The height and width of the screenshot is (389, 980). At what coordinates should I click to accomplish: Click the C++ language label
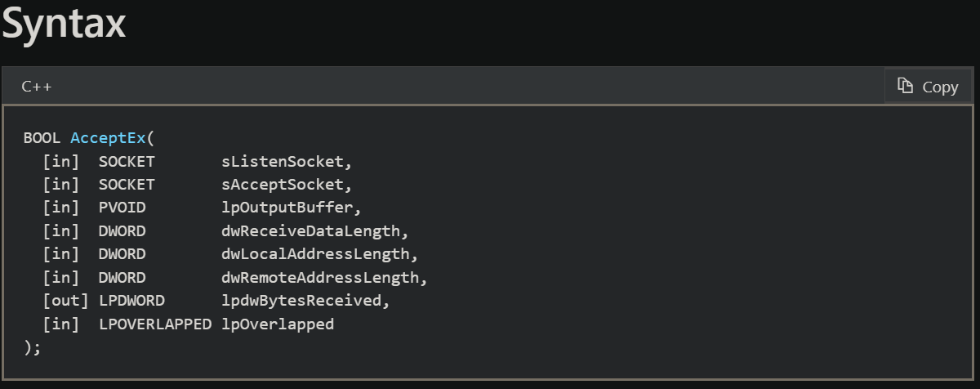coord(38,87)
